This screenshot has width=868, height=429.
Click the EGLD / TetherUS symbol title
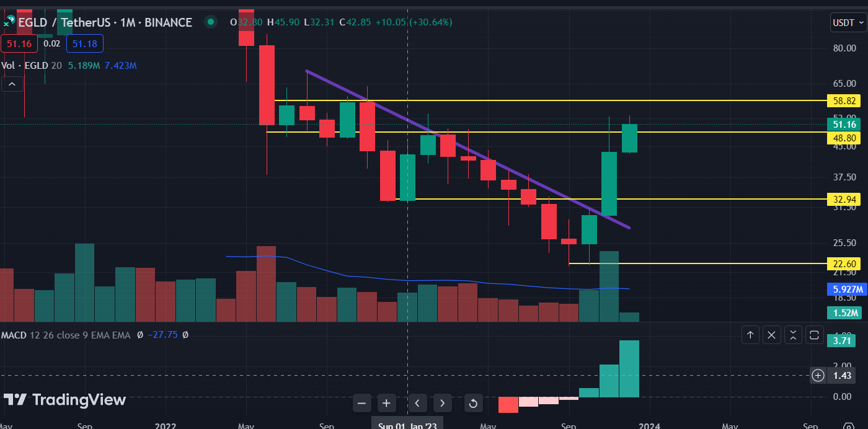coord(105,22)
